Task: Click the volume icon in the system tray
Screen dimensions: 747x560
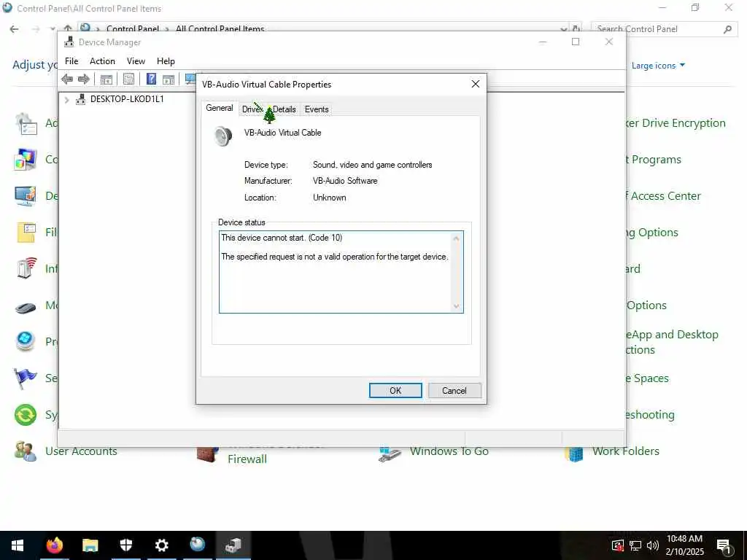Action: pos(653,545)
